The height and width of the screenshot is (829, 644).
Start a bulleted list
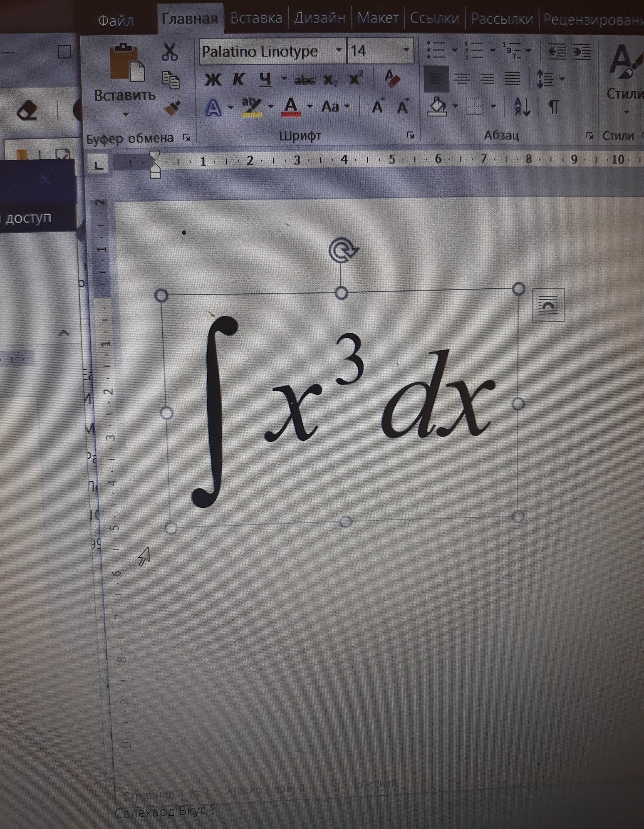[436, 50]
